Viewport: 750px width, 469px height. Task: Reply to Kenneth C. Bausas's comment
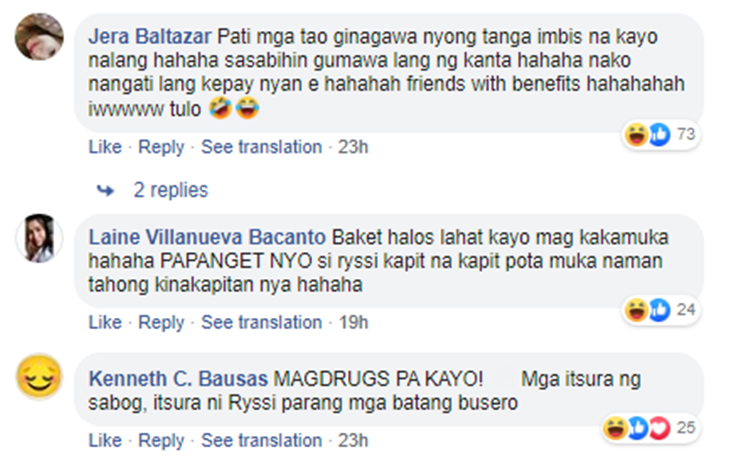tap(161, 440)
